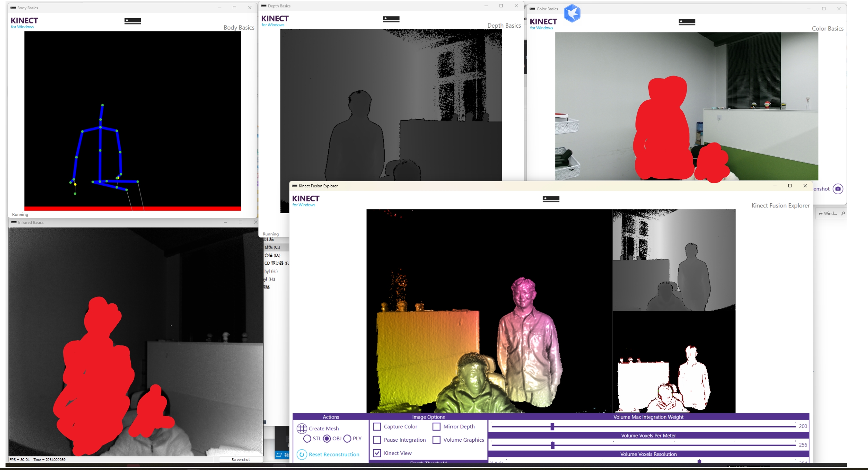Image resolution: width=868 pixels, height=470 pixels.
Task: Turn on Volume Graphics checkbox
Action: (436, 440)
